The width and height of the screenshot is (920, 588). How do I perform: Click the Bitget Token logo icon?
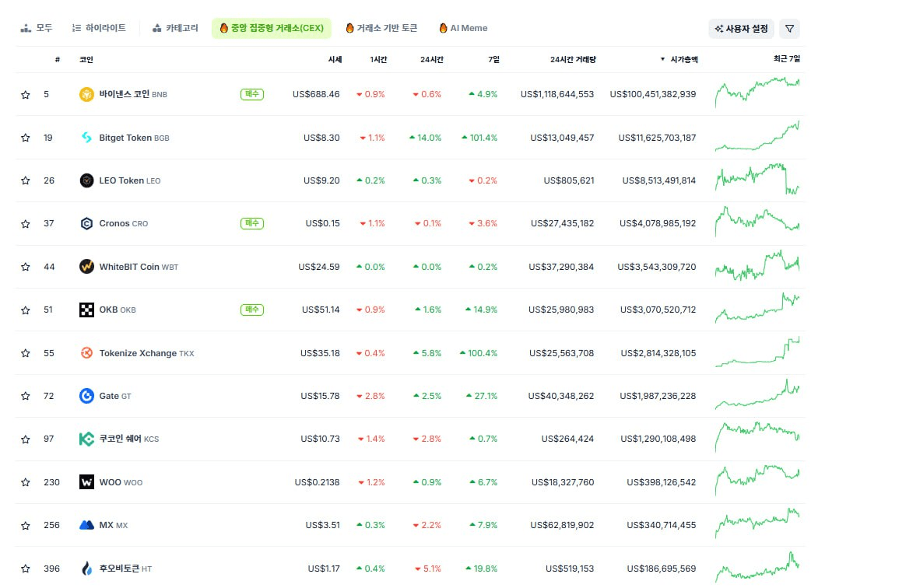[86, 138]
